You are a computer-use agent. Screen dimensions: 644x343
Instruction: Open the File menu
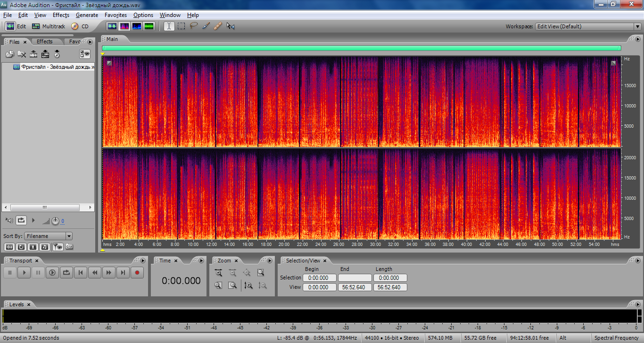tap(7, 15)
